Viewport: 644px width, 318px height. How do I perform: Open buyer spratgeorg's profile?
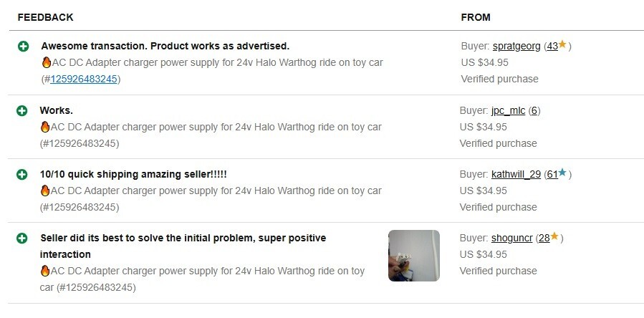pos(516,47)
